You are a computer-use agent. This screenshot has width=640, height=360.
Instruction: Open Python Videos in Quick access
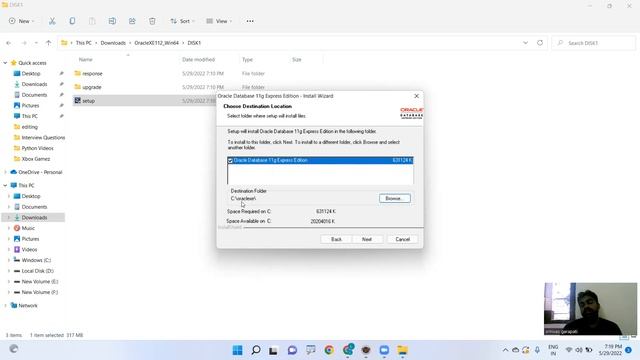37,148
